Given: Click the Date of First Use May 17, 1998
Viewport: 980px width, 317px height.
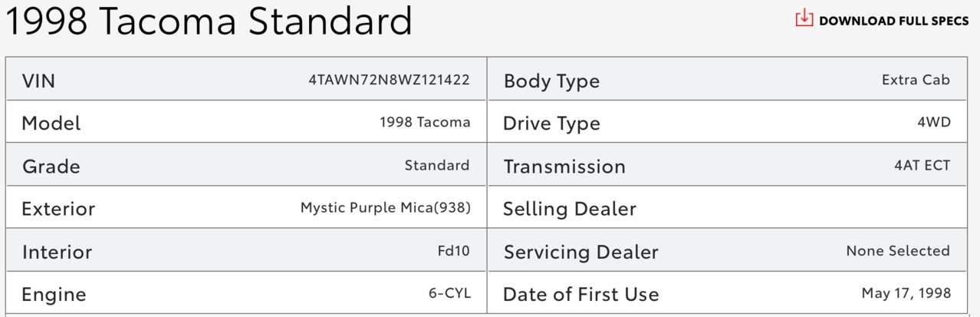Looking at the screenshot, I should (x=906, y=293).
